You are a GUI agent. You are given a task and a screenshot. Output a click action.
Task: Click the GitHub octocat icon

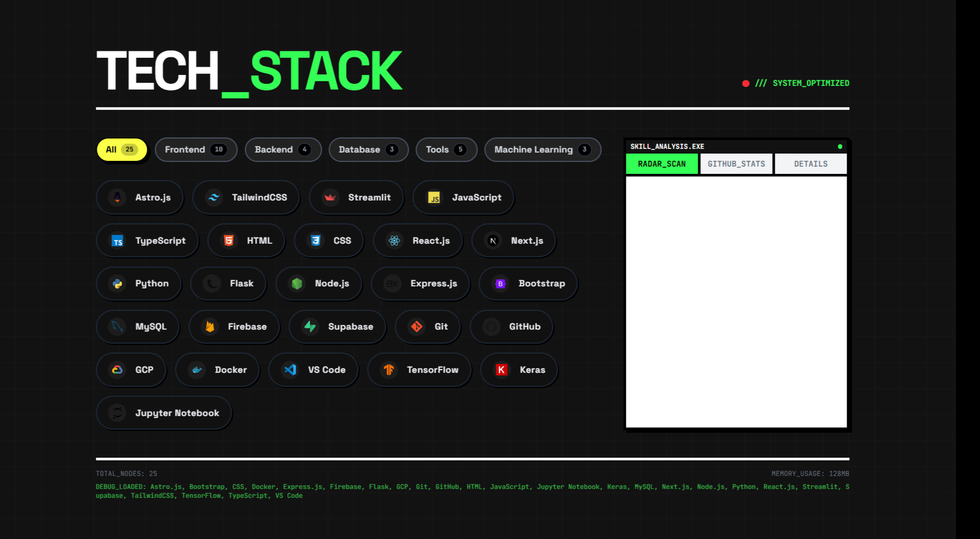tap(491, 327)
